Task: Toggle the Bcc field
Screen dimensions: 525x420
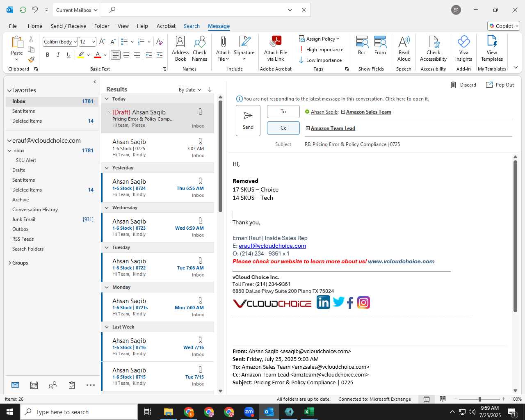Action: coord(362,46)
